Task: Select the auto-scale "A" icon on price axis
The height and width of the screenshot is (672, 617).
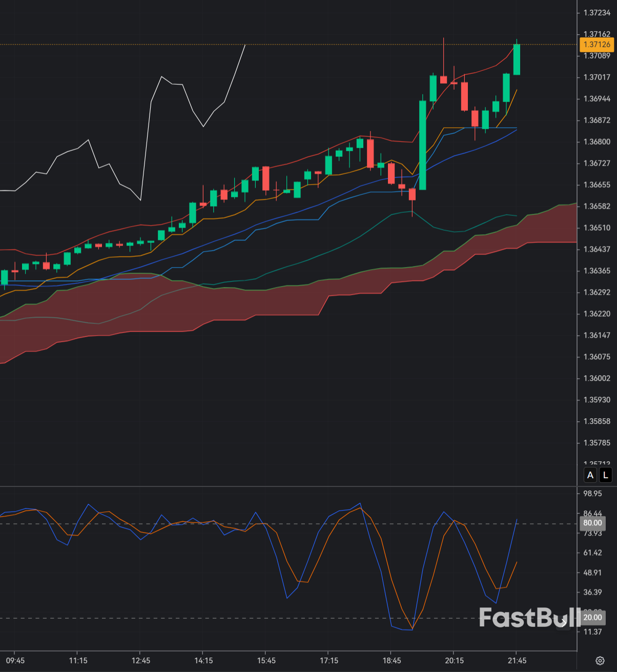Action: coord(590,475)
